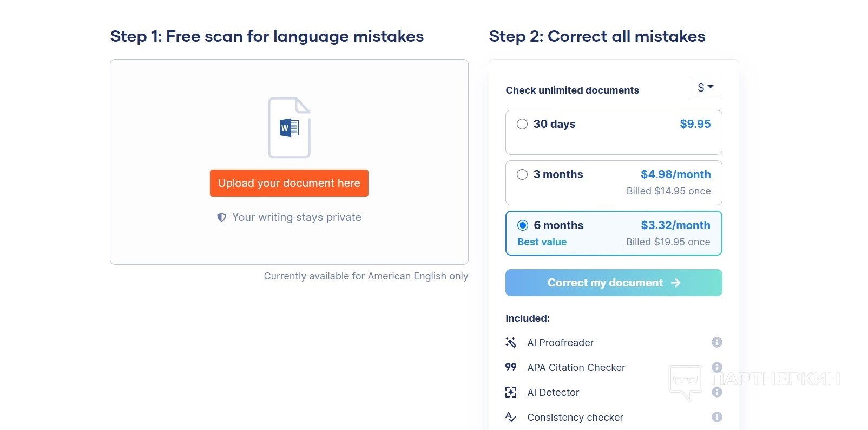
Task: Open info tooltip for AI Proofreader
Action: point(717,342)
